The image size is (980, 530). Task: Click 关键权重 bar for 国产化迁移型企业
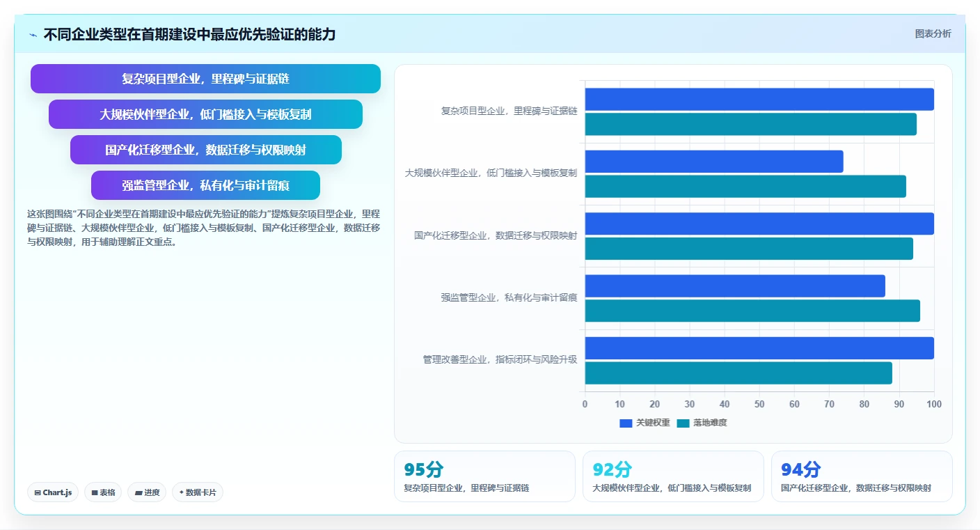coord(759,224)
